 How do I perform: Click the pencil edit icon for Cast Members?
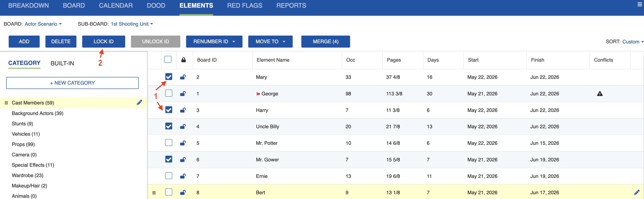click(x=139, y=102)
